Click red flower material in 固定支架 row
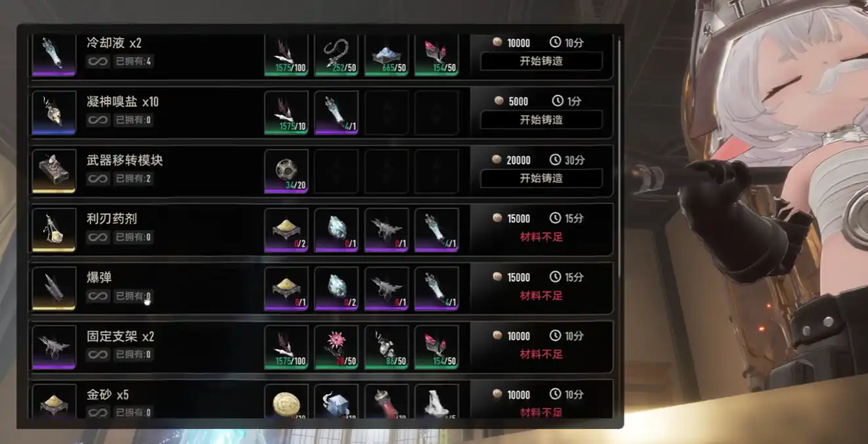868x444 pixels. tap(336, 348)
